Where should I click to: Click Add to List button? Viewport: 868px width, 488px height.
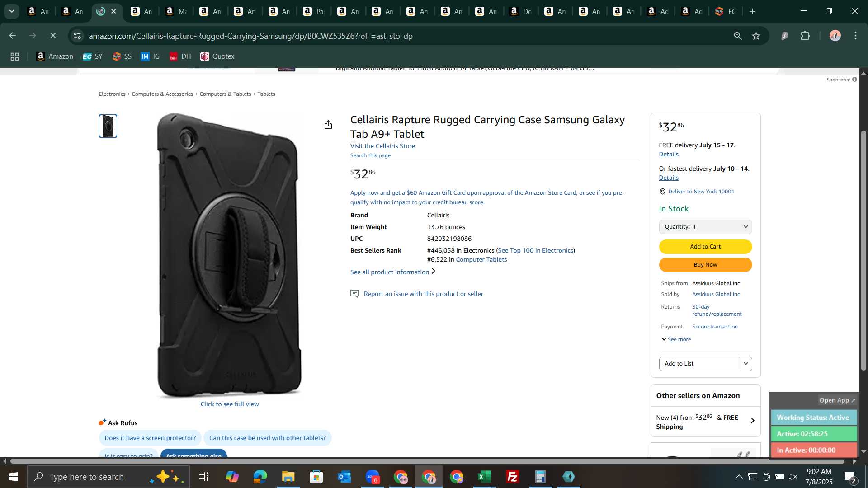pos(700,363)
